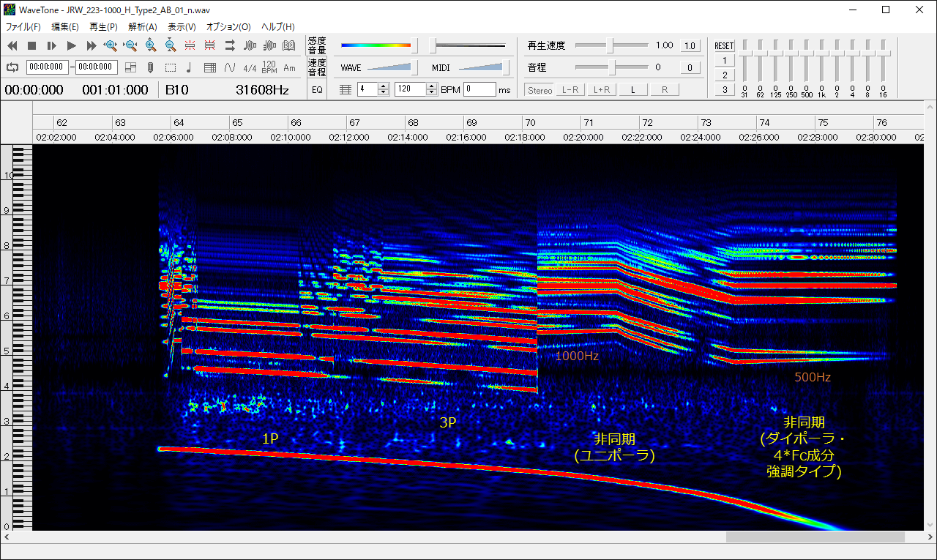Click the 120 BPM tempo icon
The width and height of the screenshot is (937, 560).
269,67
